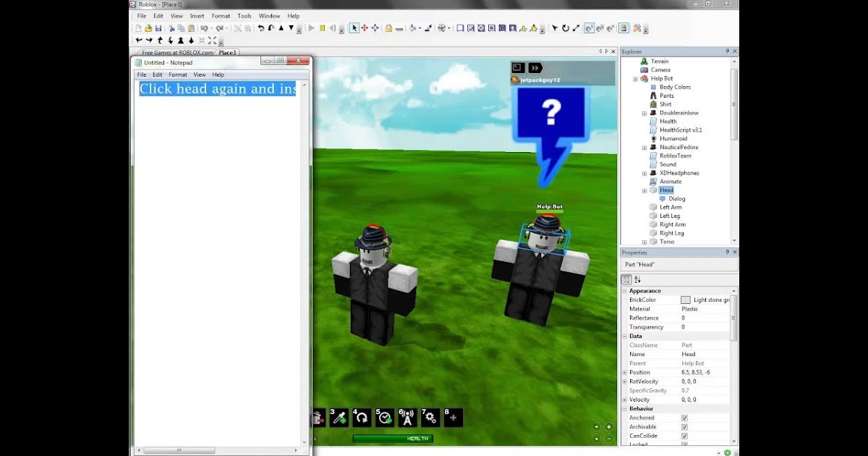Click the fast-forward icon above player list
The width and height of the screenshot is (868, 456).
point(535,67)
